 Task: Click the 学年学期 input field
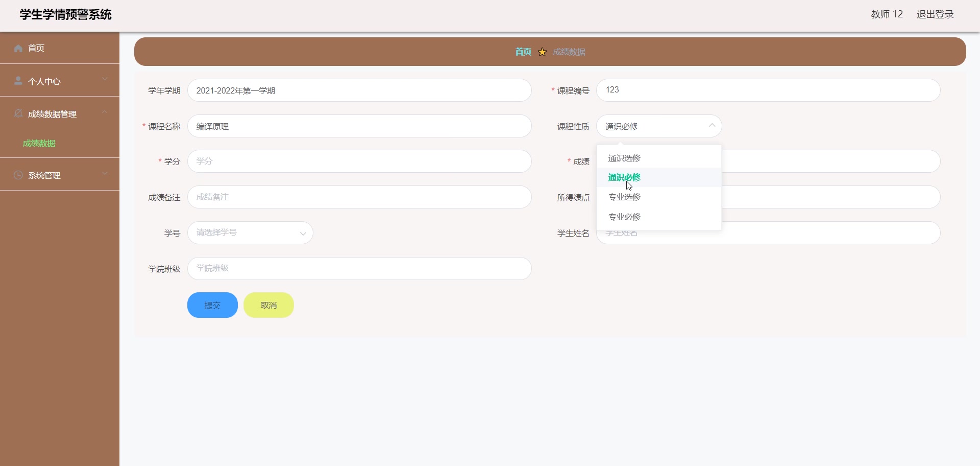[x=359, y=90]
